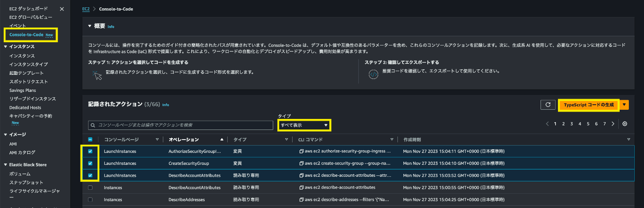Open EC2 グローバルビュー in sidebar

[30, 17]
